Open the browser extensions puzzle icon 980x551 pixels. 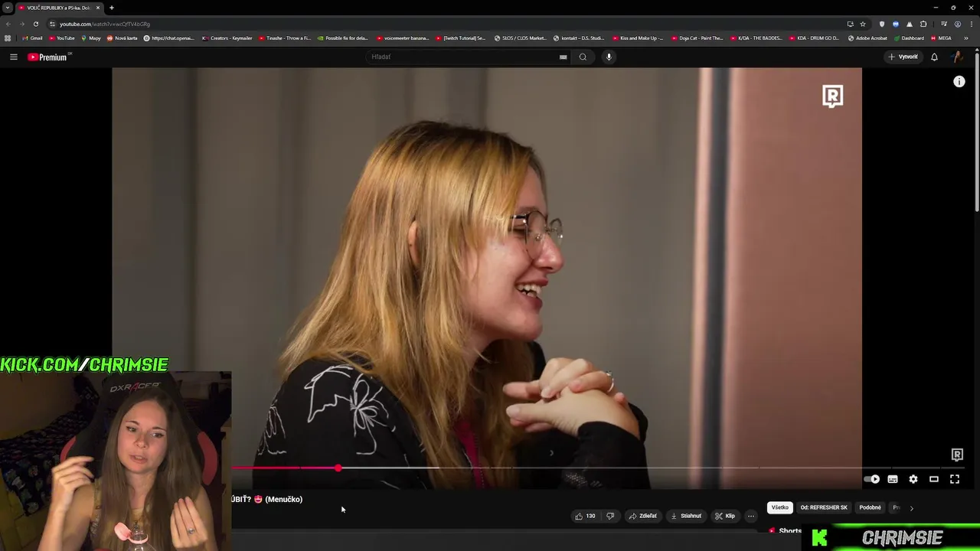[x=923, y=24]
